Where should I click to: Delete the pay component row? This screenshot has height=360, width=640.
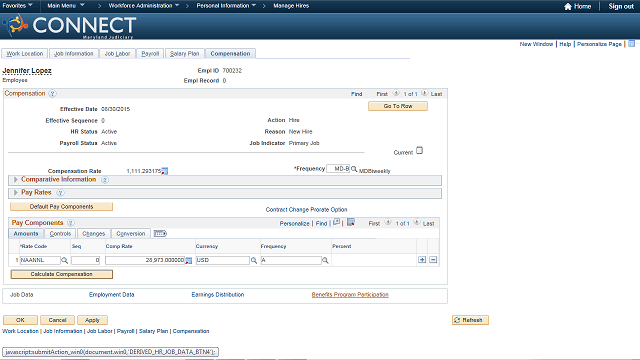433,260
